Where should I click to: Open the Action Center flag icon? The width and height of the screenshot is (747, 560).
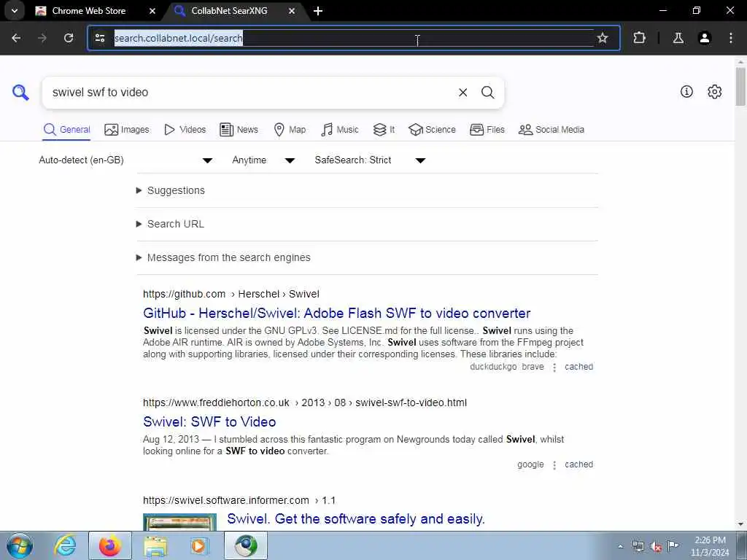point(673,545)
